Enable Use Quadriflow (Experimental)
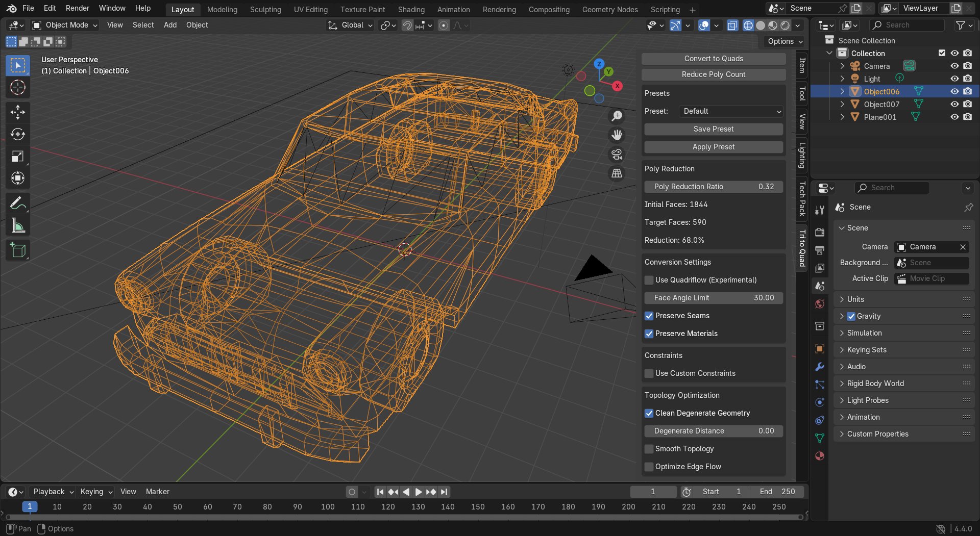This screenshot has height=536, width=980. (x=649, y=280)
